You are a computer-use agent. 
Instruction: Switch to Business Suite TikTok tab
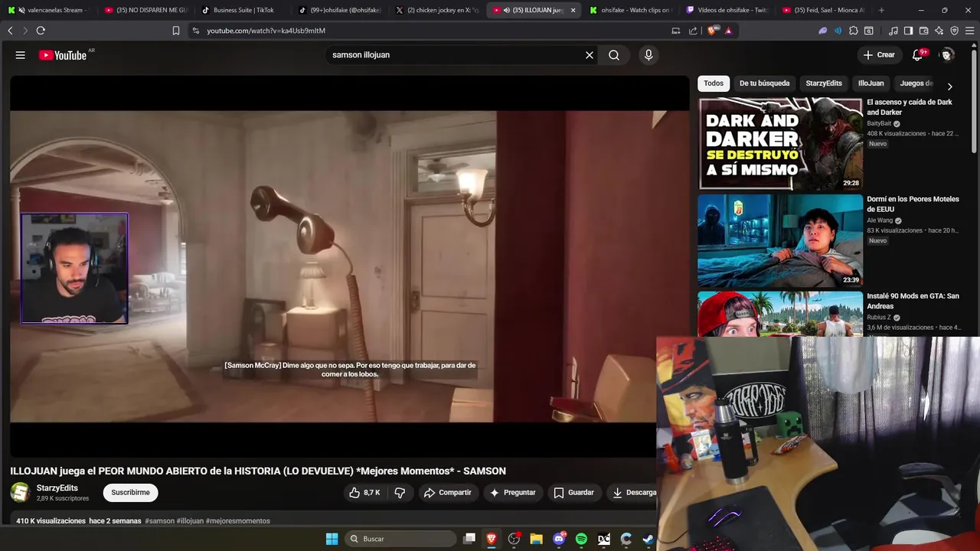click(x=242, y=10)
